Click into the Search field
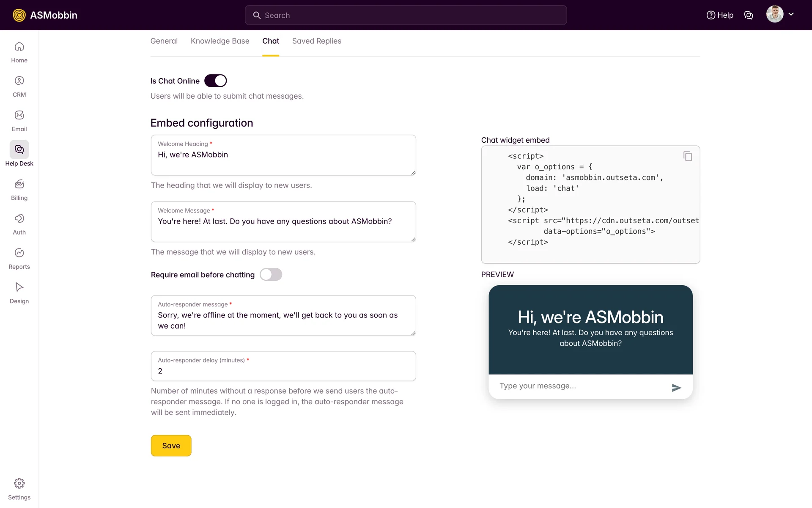Viewport: 812px width, 508px height. pyautogui.click(x=406, y=15)
